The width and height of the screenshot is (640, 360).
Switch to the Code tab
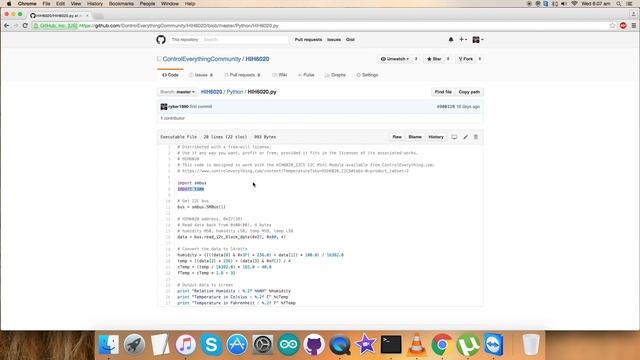tap(170, 75)
